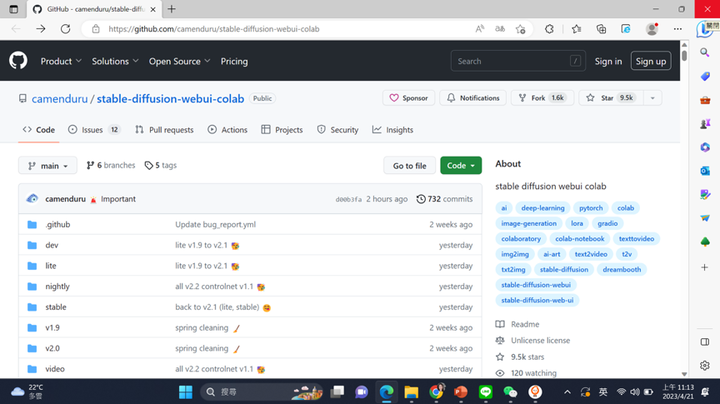Add a sidebar app with plus icon
Viewport: 720px width, 404px height.
tap(705, 267)
